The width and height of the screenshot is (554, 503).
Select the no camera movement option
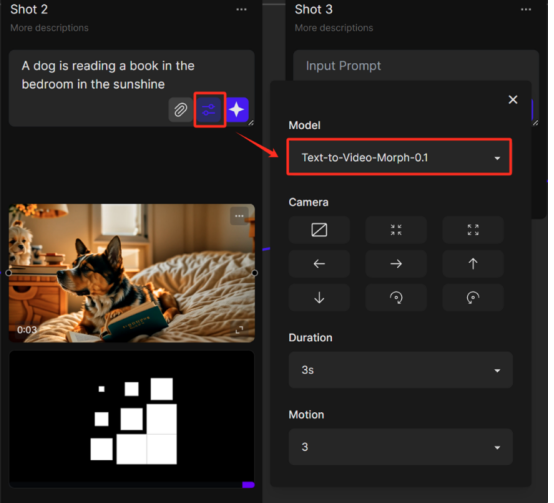point(319,230)
